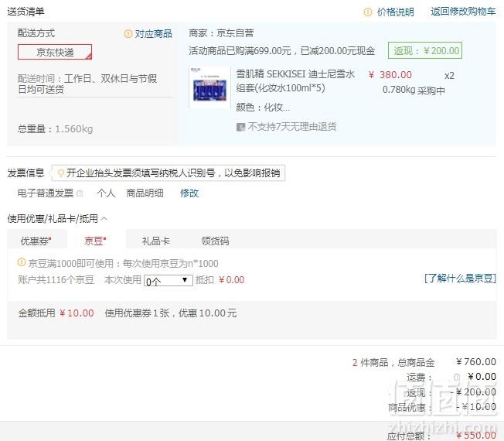Switch to the 礼品卡 tab

tap(156, 241)
